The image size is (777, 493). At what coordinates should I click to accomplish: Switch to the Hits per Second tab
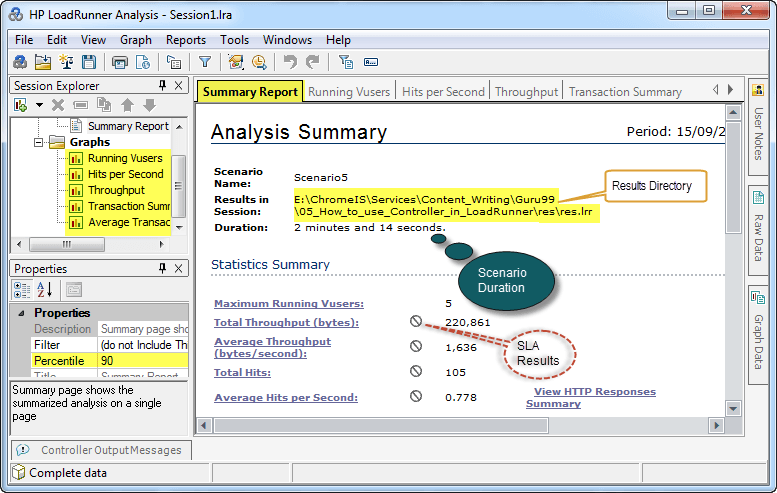point(442,92)
